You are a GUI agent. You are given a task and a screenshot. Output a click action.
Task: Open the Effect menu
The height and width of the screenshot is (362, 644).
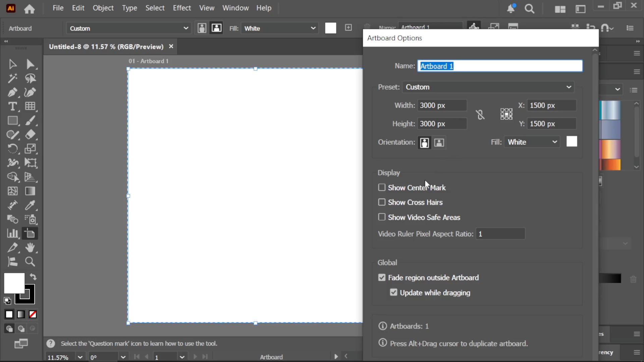182,8
